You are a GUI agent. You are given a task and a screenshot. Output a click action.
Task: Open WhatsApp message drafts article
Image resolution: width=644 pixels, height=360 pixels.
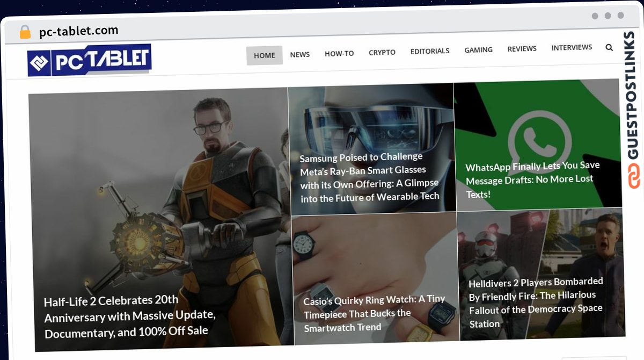[533, 179]
